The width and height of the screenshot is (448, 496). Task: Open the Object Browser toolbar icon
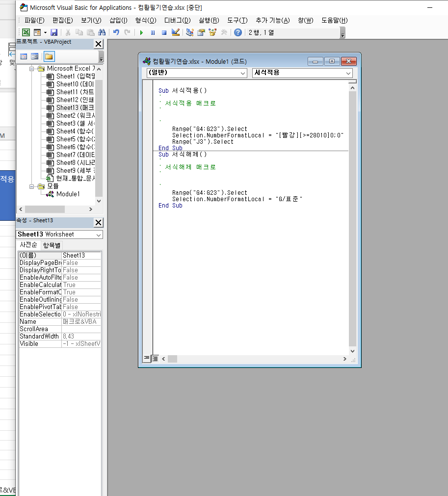click(x=212, y=32)
